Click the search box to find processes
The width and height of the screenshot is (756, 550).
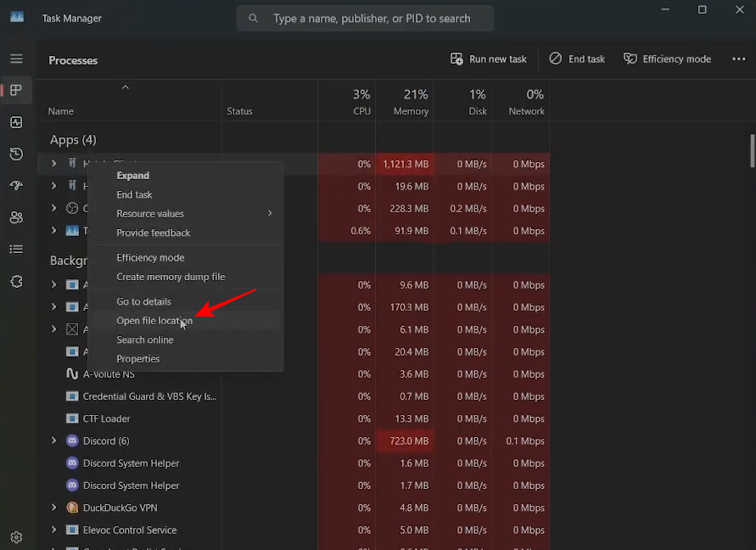[365, 18]
